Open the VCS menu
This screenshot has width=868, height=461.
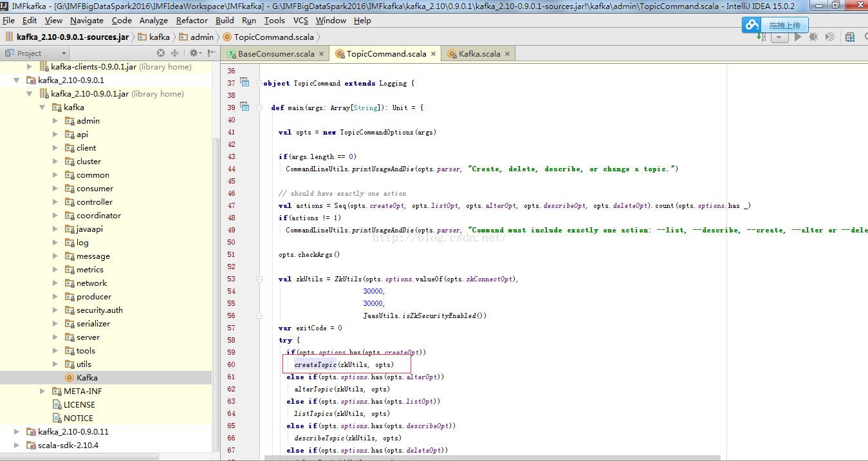[300, 21]
